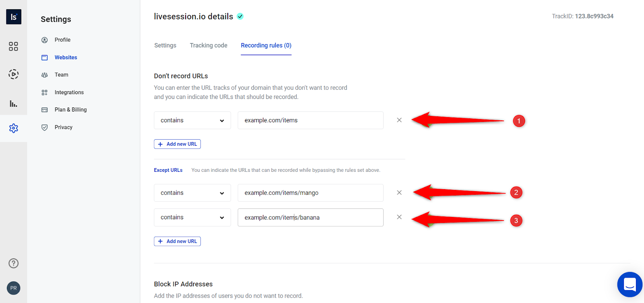Delete the example.com/items/mango exception
The image size is (644, 303).
click(399, 193)
